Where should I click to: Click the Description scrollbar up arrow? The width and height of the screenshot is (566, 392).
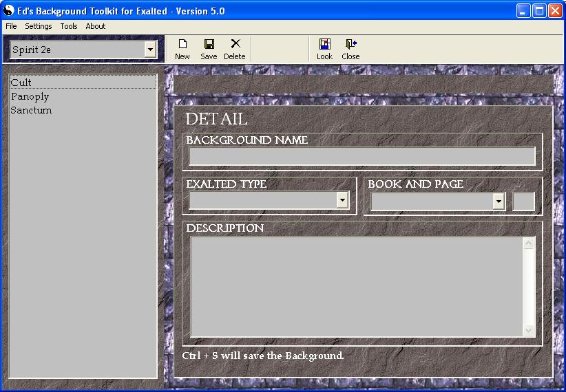pyautogui.click(x=528, y=243)
